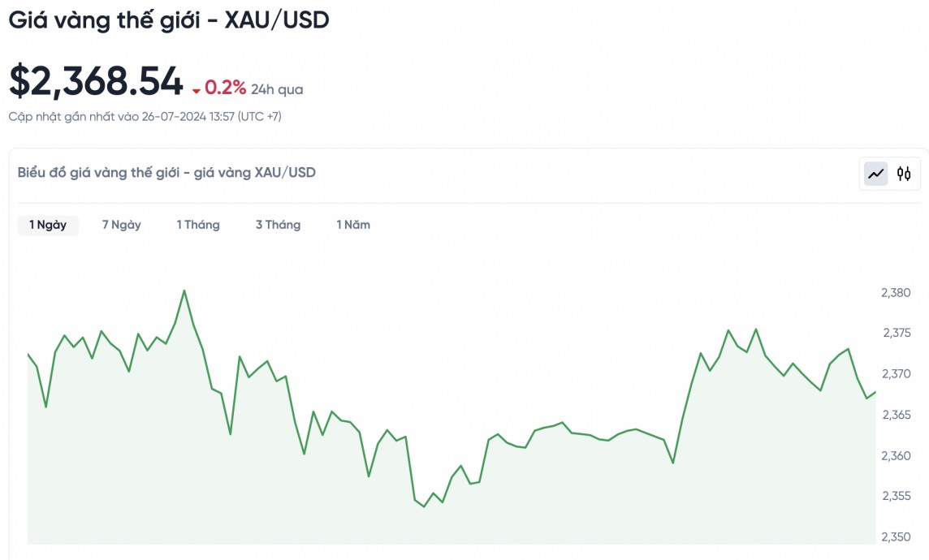Click the 2,365 y-axis label
929x560 pixels.
coord(896,415)
